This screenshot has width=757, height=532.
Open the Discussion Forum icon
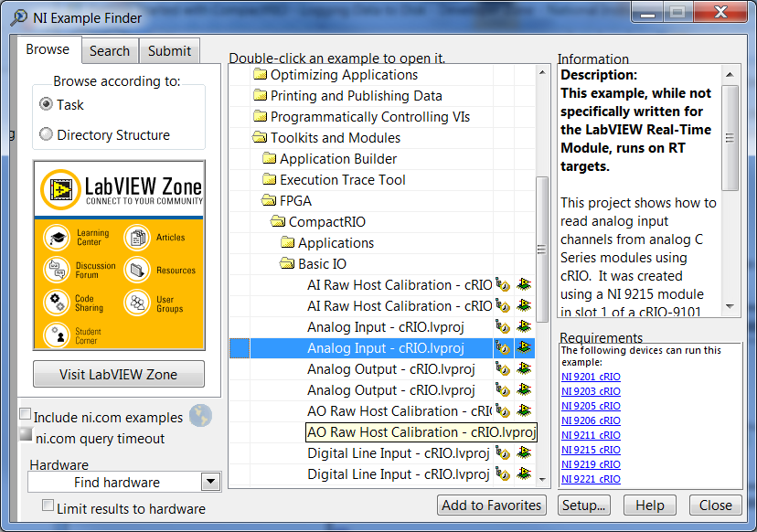[57, 270]
